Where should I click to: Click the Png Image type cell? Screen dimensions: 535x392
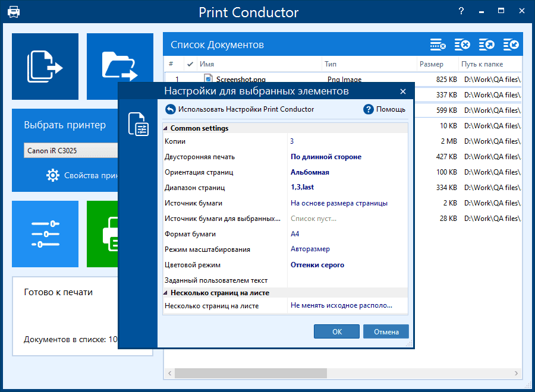pyautogui.click(x=344, y=79)
